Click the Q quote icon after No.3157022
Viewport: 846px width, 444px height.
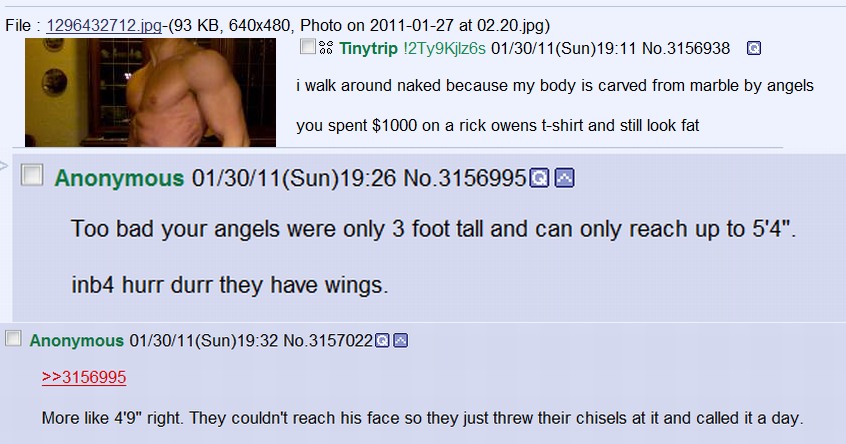[382, 340]
